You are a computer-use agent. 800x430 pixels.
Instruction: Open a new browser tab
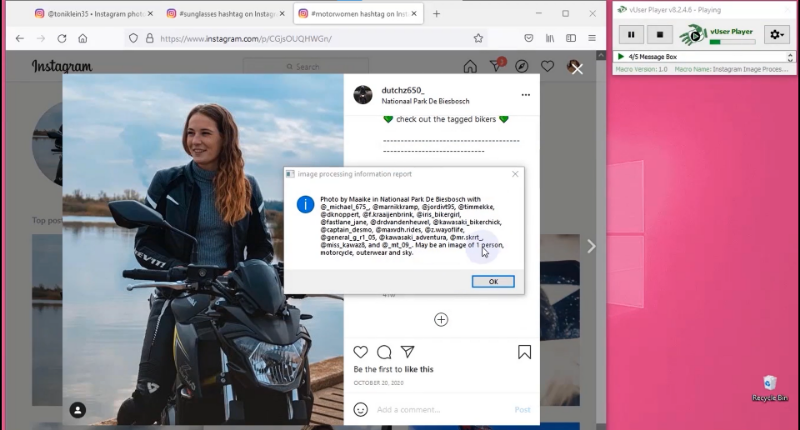436,14
